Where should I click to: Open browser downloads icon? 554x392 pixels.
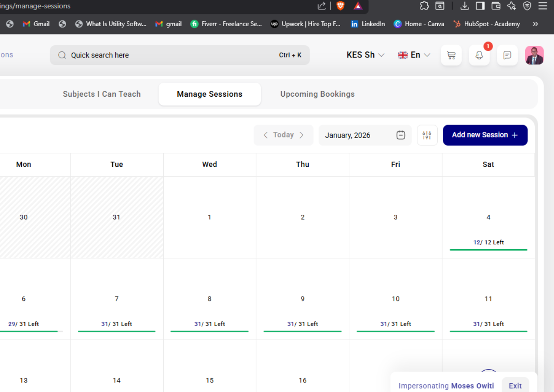(x=465, y=6)
